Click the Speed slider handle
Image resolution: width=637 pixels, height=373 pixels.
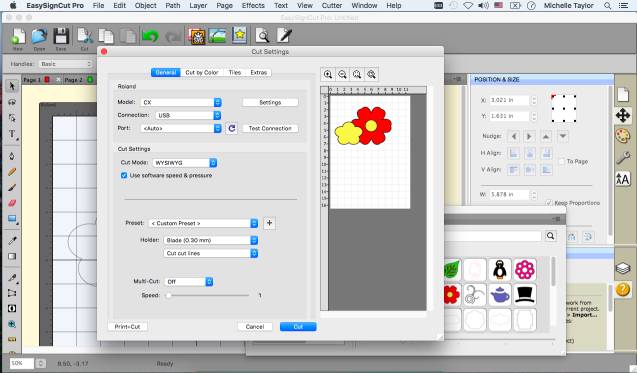tap(168, 295)
